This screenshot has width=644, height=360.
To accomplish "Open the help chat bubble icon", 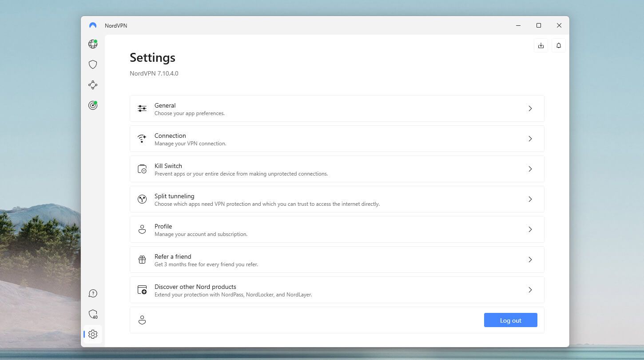I will point(93,293).
